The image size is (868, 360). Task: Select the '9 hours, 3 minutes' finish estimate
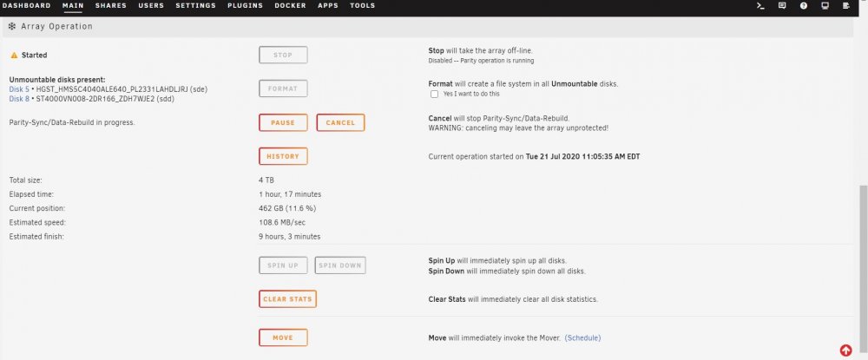(x=290, y=237)
